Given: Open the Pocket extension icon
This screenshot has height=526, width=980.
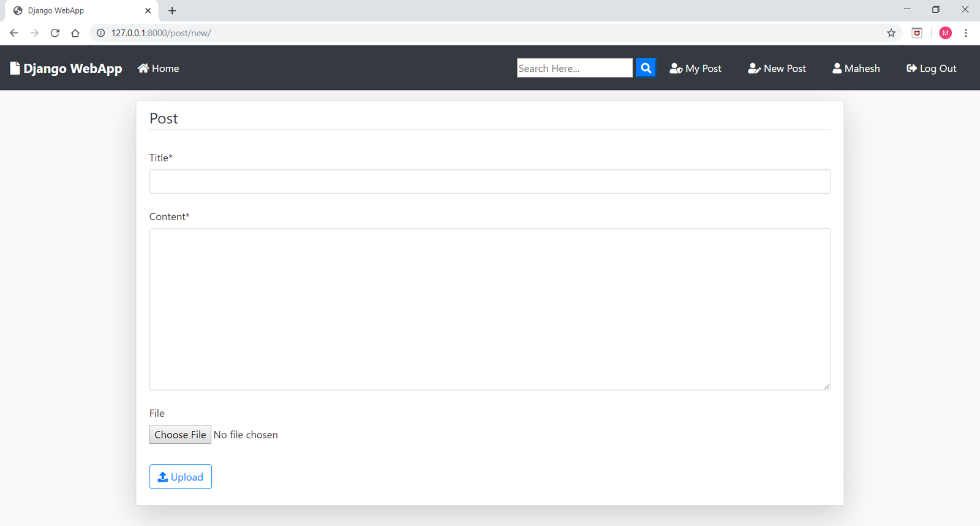Looking at the screenshot, I should (917, 33).
